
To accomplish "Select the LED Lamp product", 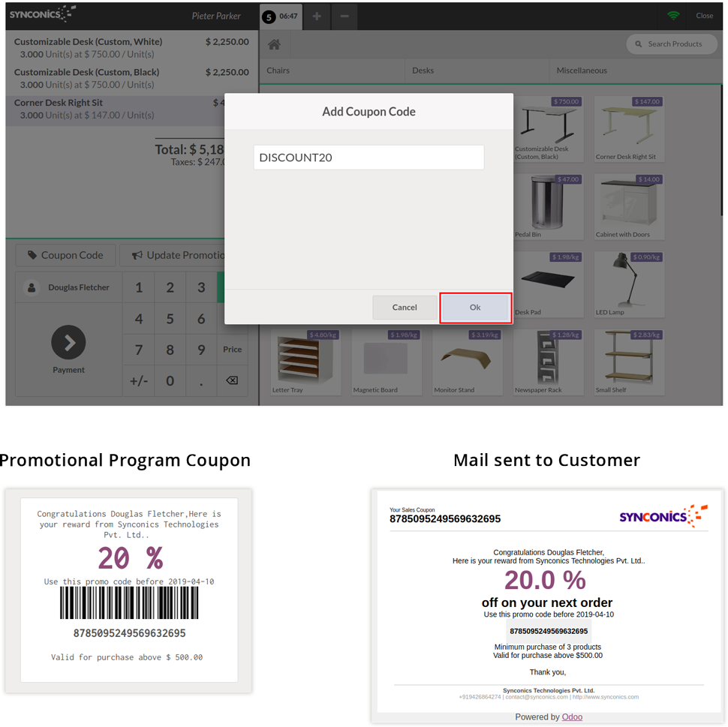I will [629, 284].
